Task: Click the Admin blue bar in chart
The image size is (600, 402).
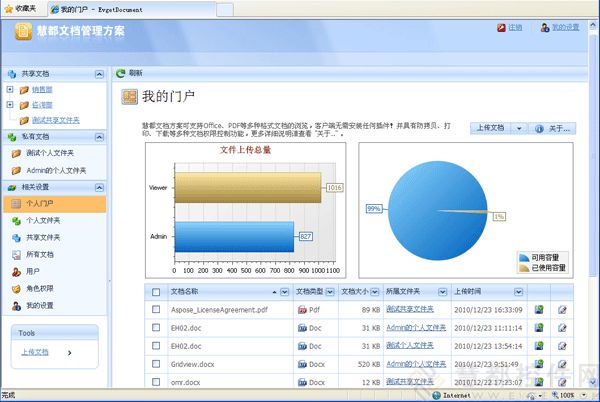Action: click(x=235, y=236)
